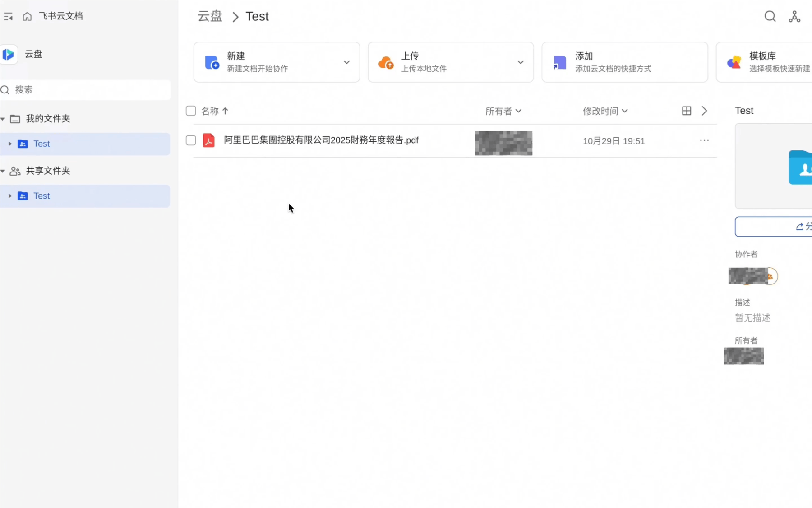This screenshot has height=508, width=812.
Task: Click the 上传 upload local file button
Action: tap(451, 62)
